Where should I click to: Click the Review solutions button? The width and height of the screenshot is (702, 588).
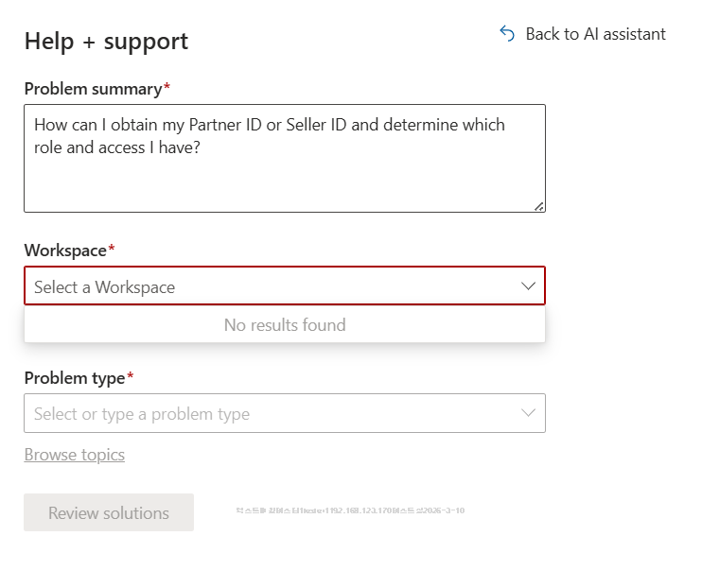109,512
